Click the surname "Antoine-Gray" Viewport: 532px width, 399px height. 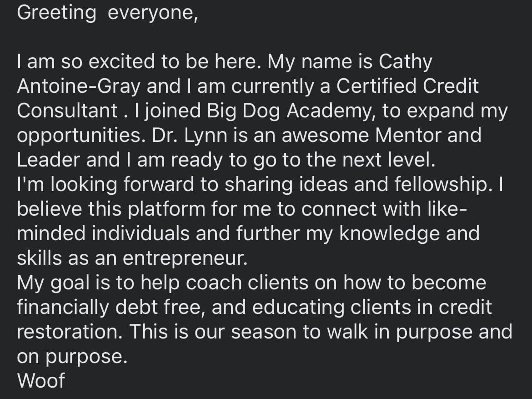pos(79,87)
